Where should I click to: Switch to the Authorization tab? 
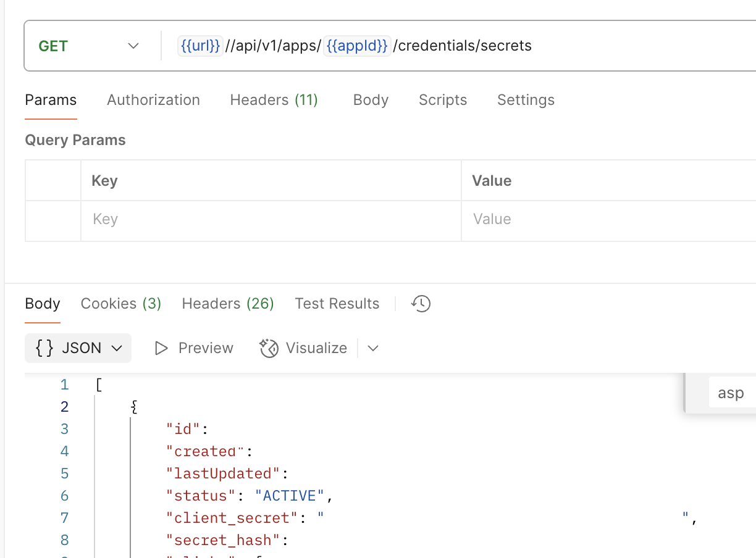[x=153, y=99]
